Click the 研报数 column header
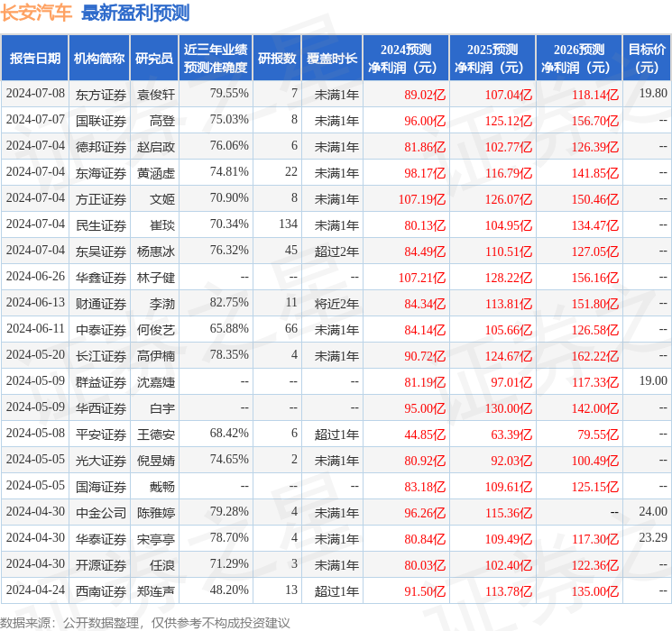The width and height of the screenshot is (672, 631). click(277, 58)
